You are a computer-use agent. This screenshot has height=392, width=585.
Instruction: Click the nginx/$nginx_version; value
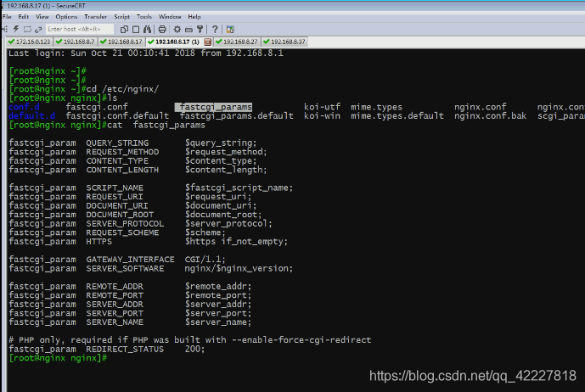(x=239, y=268)
